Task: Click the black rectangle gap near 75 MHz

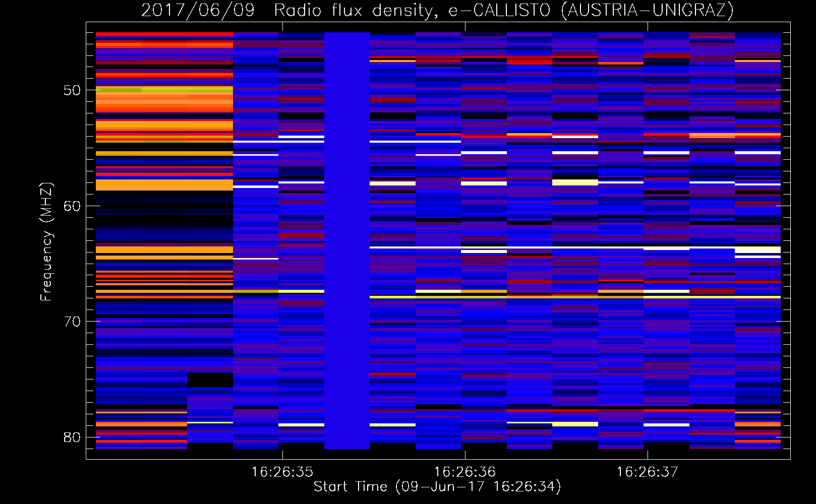Action: pyautogui.click(x=210, y=380)
